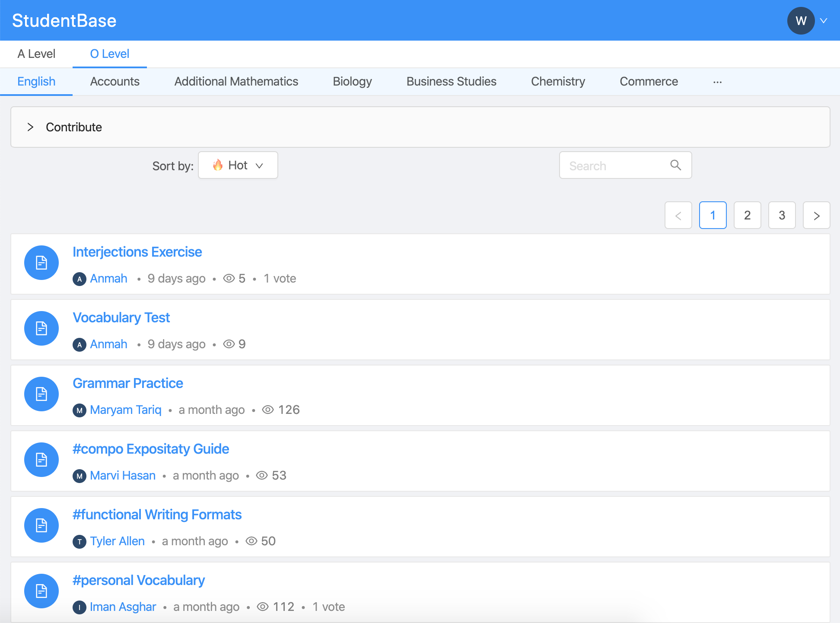The width and height of the screenshot is (840, 623).
Task: Go to next page arrow
Action: click(x=816, y=215)
